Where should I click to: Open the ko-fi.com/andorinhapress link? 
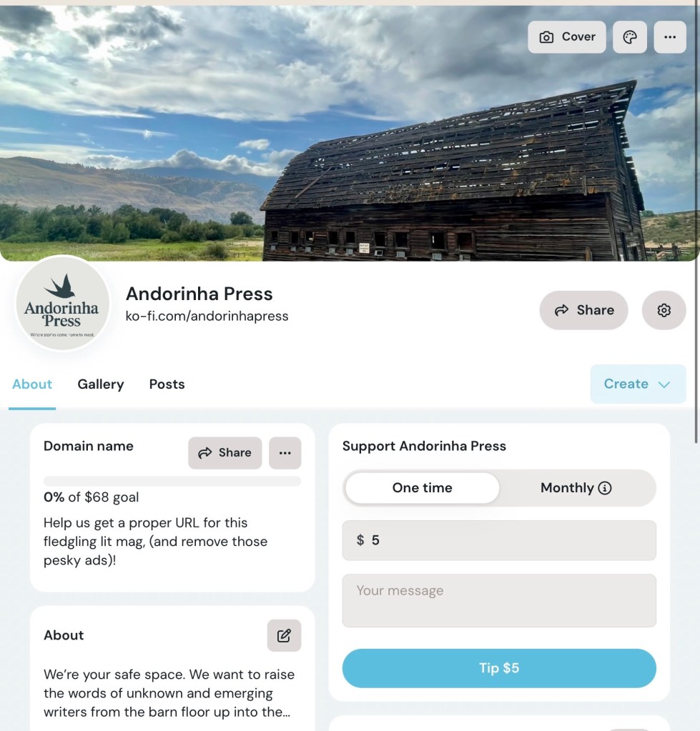[207, 316]
